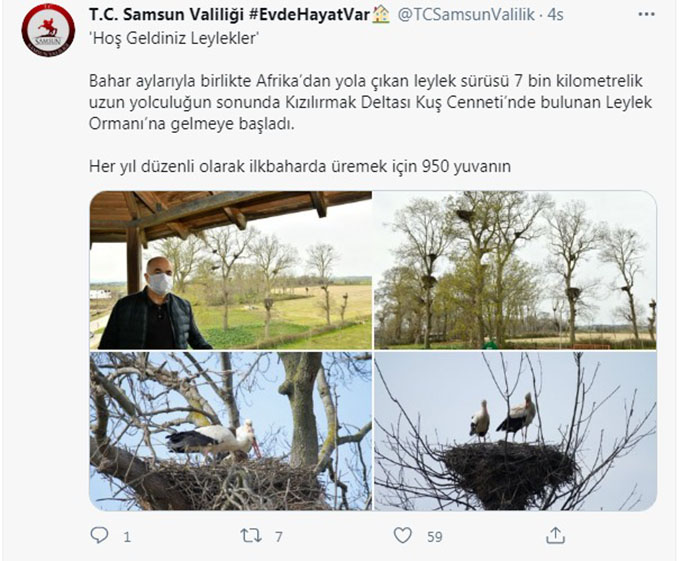700x561 pixels.
Task: Click the T.C. Samsun Valiliği display name
Action: pos(166,15)
